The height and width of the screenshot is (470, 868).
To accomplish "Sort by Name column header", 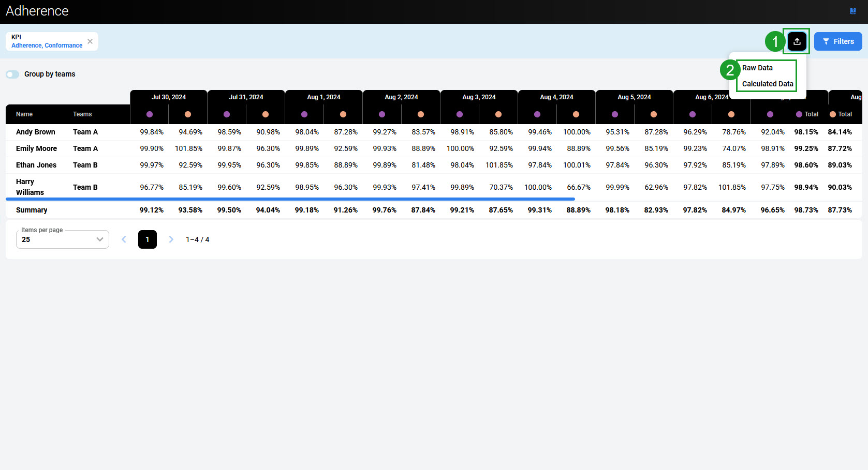I will (x=24, y=114).
